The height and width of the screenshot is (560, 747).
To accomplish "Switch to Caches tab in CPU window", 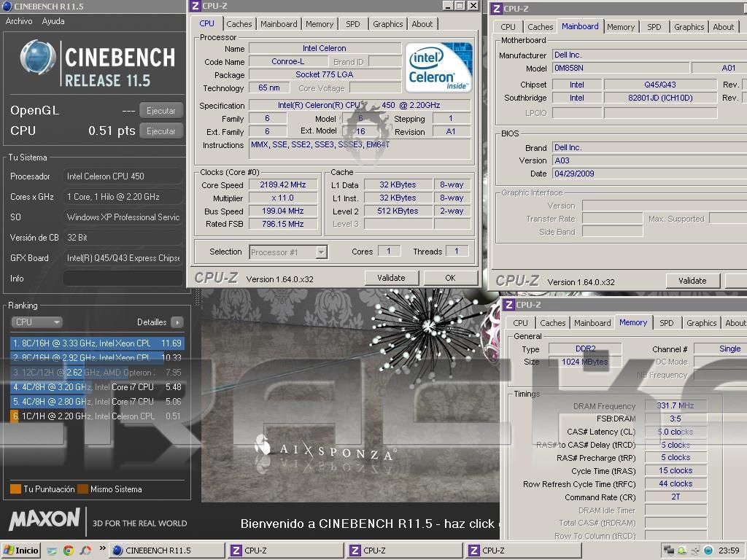I will point(239,24).
